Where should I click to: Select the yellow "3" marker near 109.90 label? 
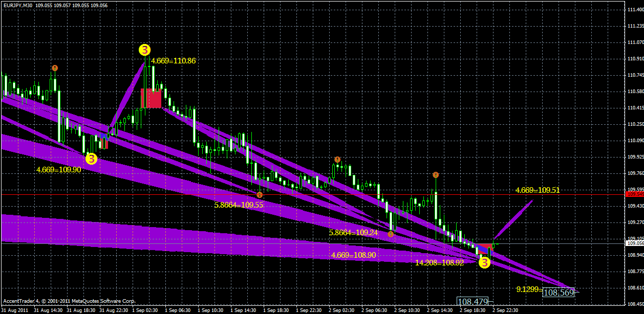tap(91, 159)
